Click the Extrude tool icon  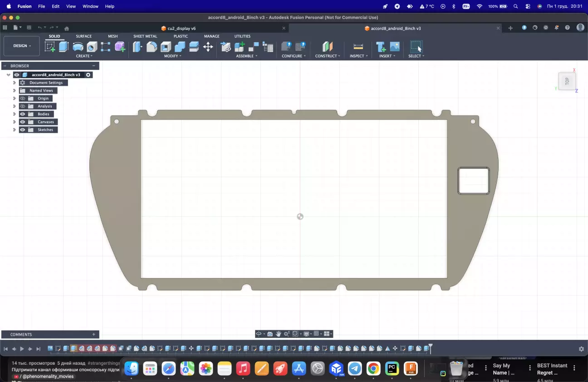[x=64, y=47]
